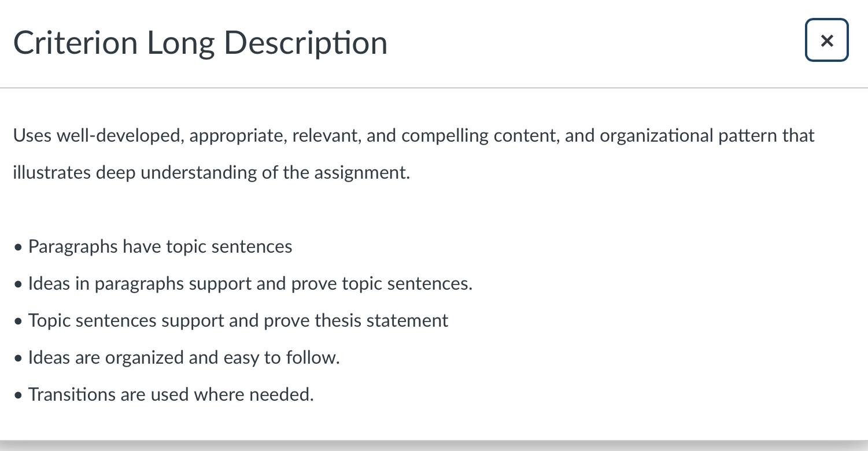Click the bullet dot before "Paragraphs have topic sentences"
The width and height of the screenshot is (868, 451).
pos(19,248)
